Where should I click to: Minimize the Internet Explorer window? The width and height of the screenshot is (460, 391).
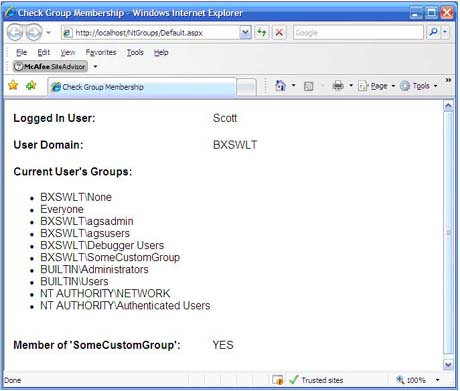(x=415, y=13)
